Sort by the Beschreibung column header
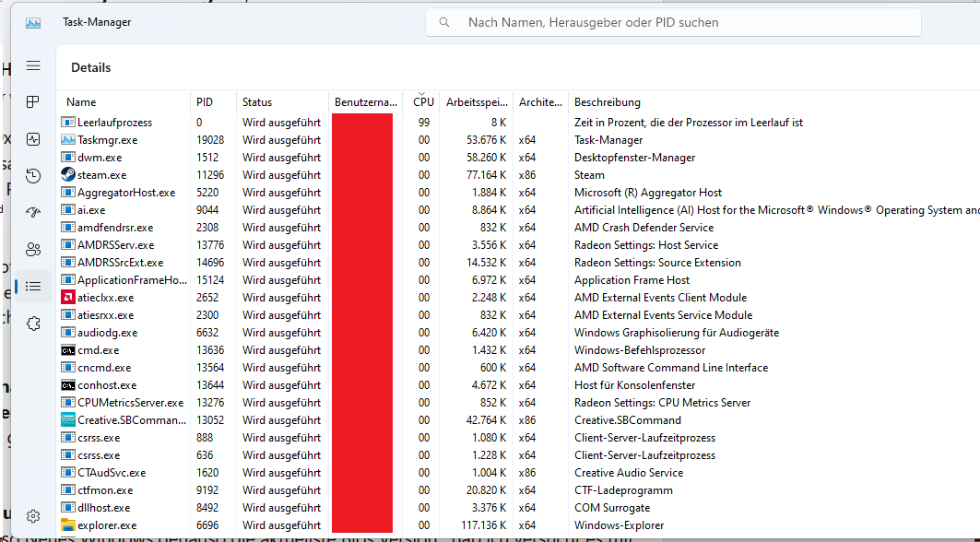The width and height of the screenshot is (980, 542). point(773,102)
